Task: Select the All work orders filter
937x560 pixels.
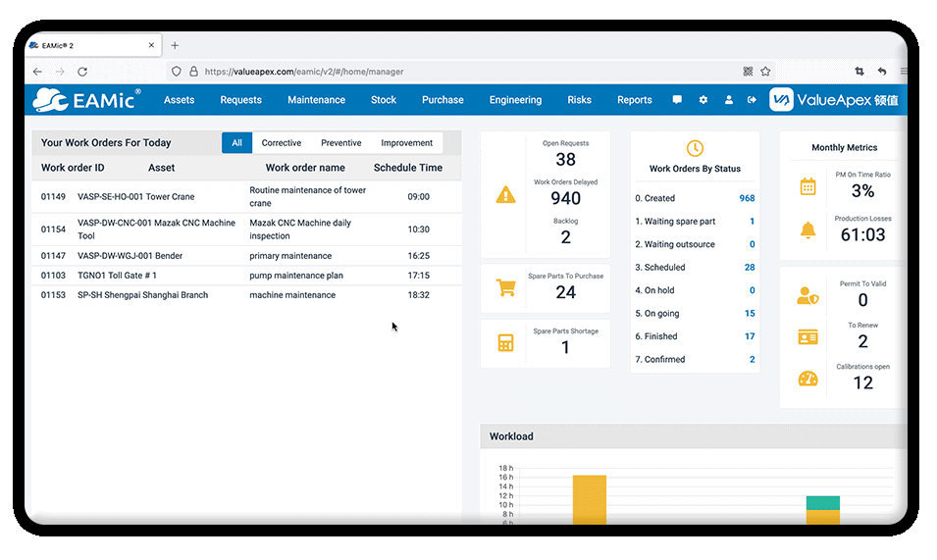Action: 236,142
